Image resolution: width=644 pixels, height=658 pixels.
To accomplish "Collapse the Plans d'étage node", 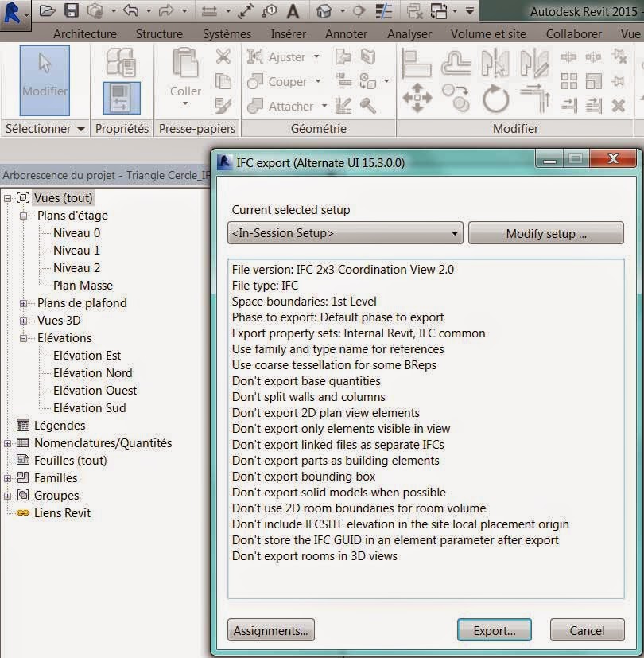I will [24, 216].
